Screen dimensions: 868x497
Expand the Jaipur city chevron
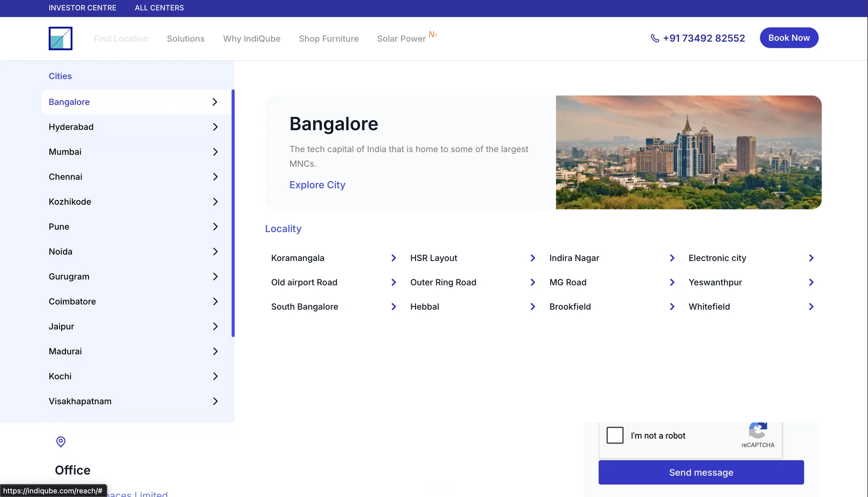(x=215, y=327)
